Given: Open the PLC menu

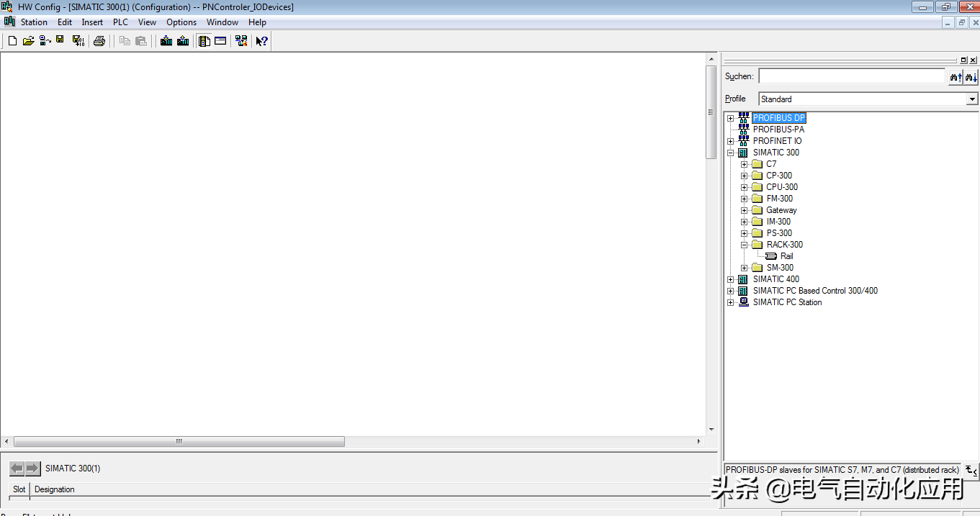Looking at the screenshot, I should coord(120,22).
